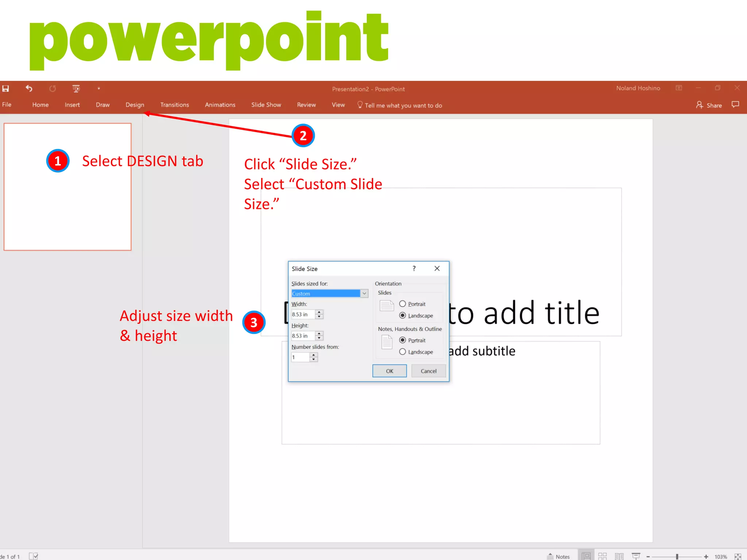Select the Design tab

tap(135, 105)
